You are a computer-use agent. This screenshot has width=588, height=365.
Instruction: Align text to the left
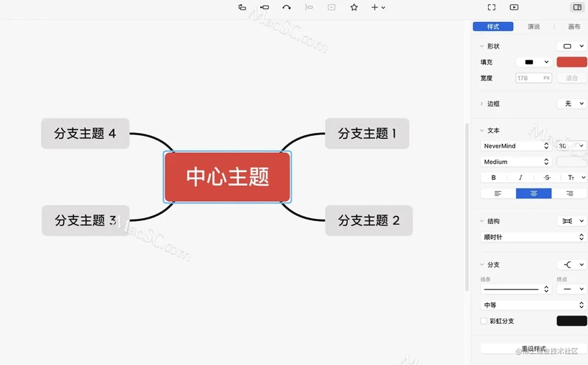coord(498,193)
